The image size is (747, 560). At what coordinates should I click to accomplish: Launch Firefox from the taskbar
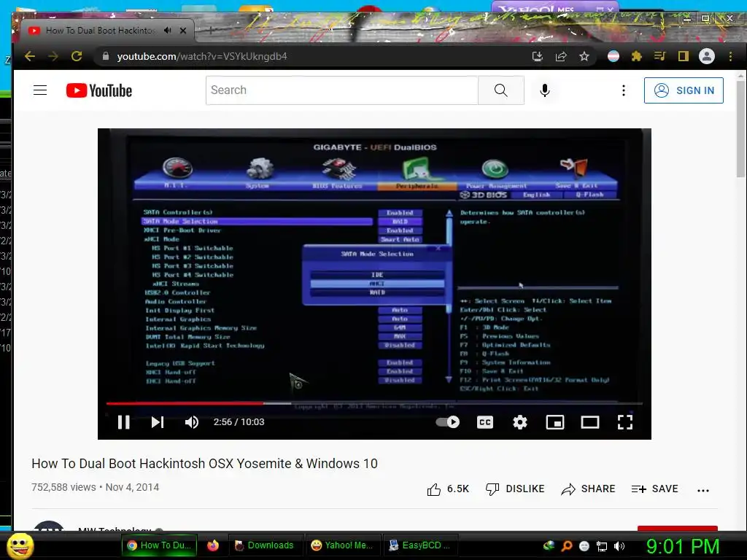pos(213,545)
